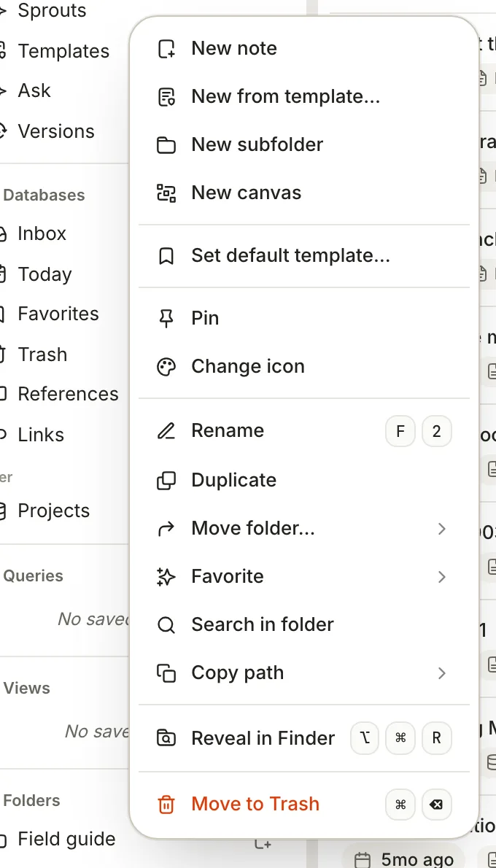The width and height of the screenshot is (496, 868).
Task: Click the New note icon
Action: coord(166,49)
